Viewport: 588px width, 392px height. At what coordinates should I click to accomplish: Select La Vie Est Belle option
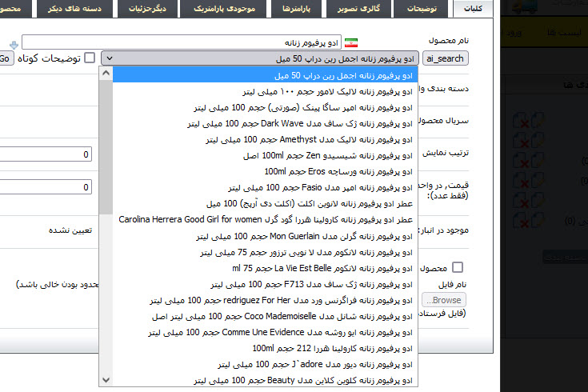[266, 268]
